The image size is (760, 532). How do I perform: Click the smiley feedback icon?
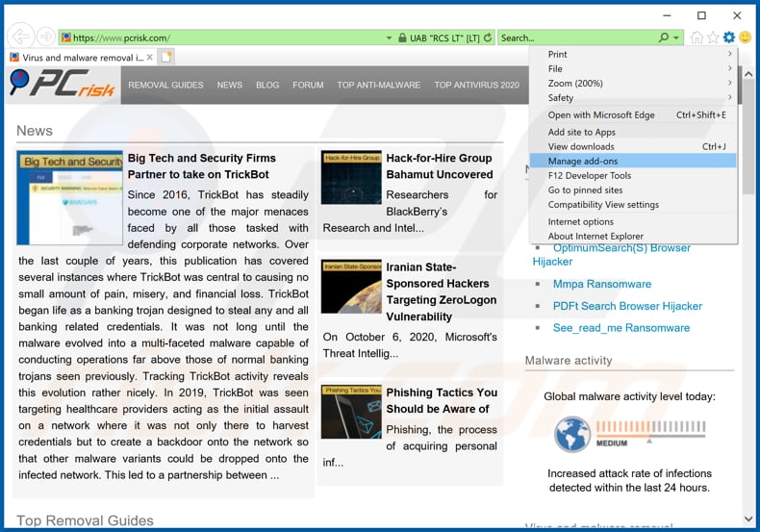745,38
